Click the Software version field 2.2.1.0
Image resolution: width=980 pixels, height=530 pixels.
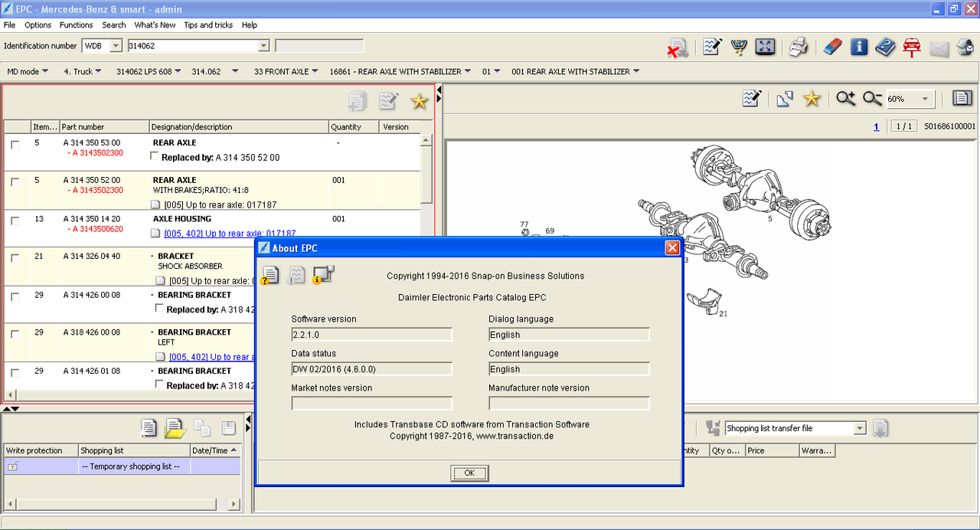[x=372, y=335]
